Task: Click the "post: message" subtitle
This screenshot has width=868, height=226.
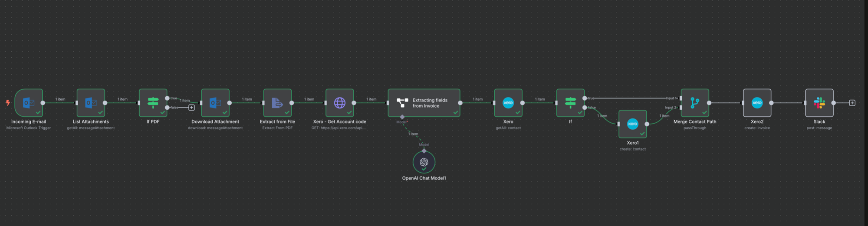Action: click(x=819, y=128)
